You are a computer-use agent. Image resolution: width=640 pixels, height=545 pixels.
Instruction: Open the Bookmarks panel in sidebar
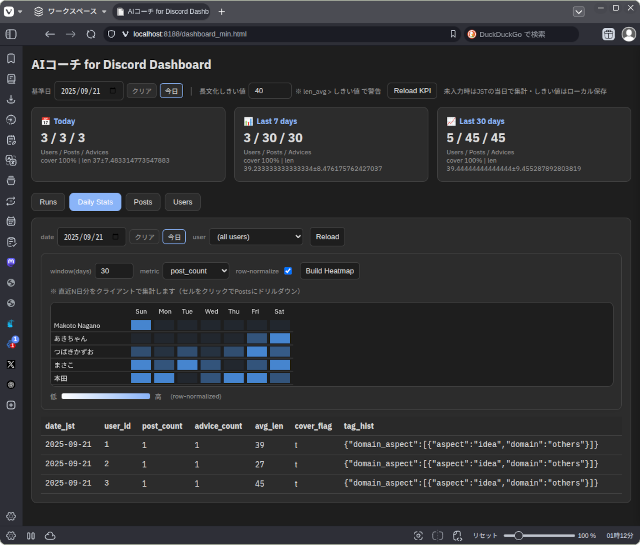[11, 58]
